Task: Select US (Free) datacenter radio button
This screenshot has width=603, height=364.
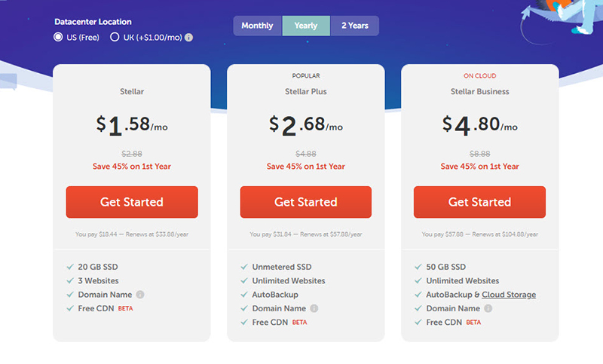Action: click(58, 37)
